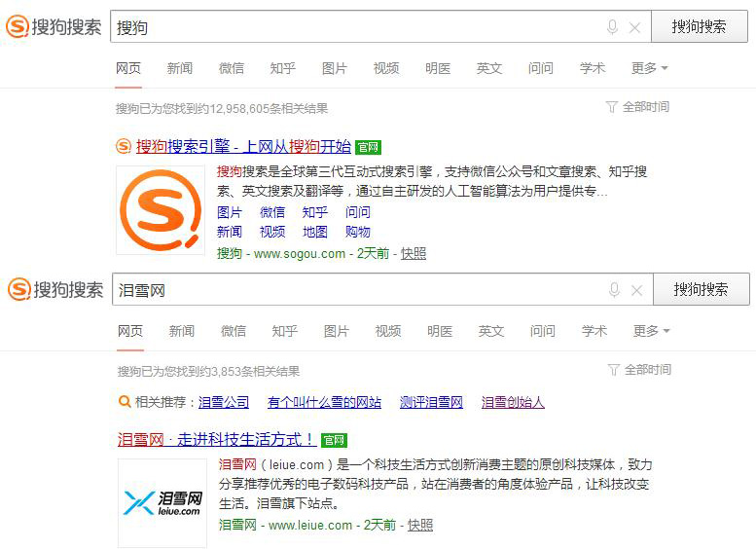Open the 知乎 sitelink under the Sogou result

tap(315, 212)
